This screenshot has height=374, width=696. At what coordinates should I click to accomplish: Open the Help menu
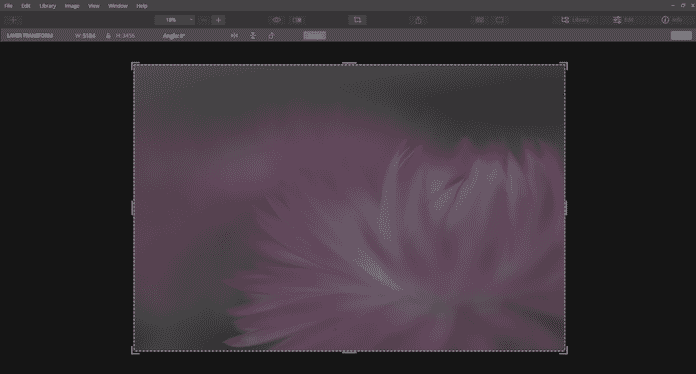(x=142, y=6)
